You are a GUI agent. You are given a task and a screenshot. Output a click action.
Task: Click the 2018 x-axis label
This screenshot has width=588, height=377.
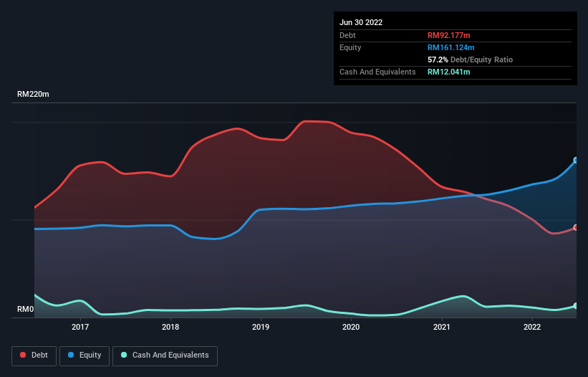pos(170,327)
